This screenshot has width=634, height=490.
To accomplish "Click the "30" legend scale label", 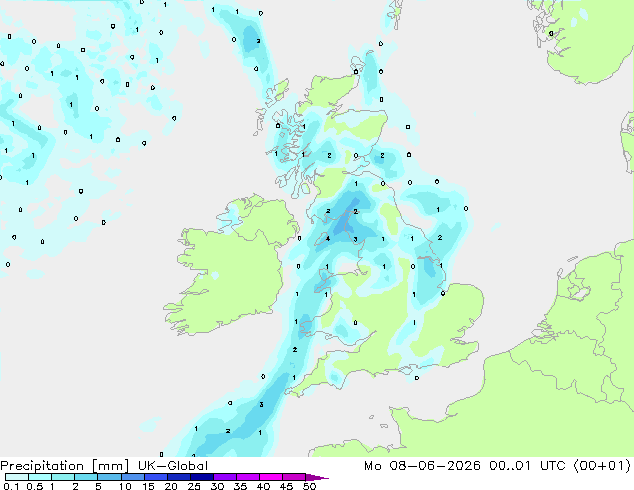I will click(x=217, y=486).
